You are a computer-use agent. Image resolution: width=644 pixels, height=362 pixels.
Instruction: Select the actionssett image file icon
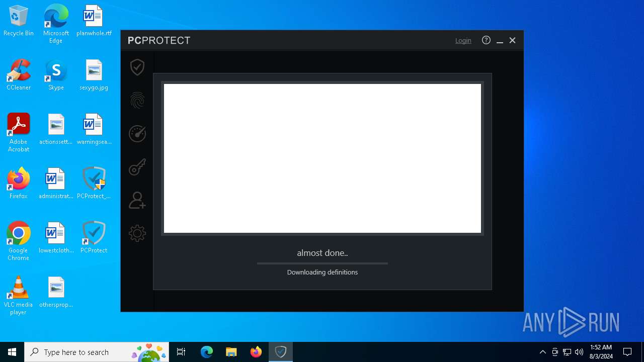pos(56,129)
